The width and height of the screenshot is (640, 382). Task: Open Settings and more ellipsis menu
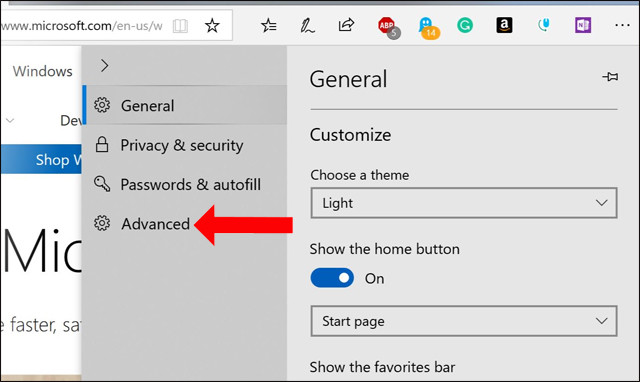coord(622,25)
